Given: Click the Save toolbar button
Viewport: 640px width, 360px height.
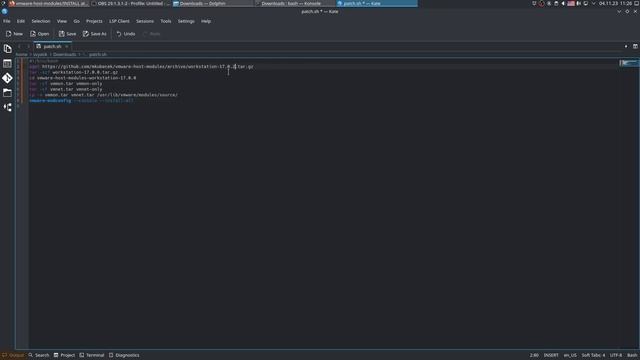Looking at the screenshot, I should click(x=67, y=34).
